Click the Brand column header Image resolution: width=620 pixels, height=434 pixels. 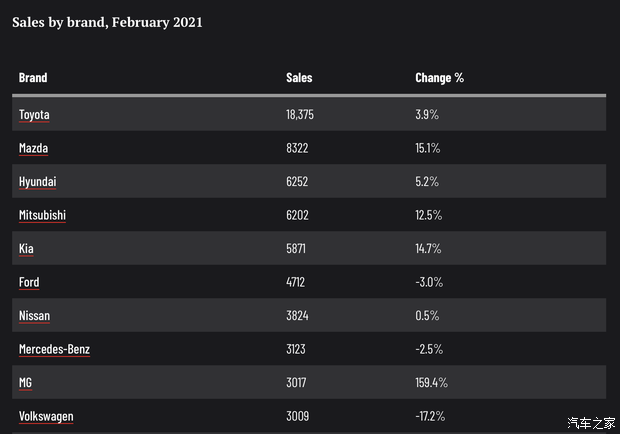33,78
